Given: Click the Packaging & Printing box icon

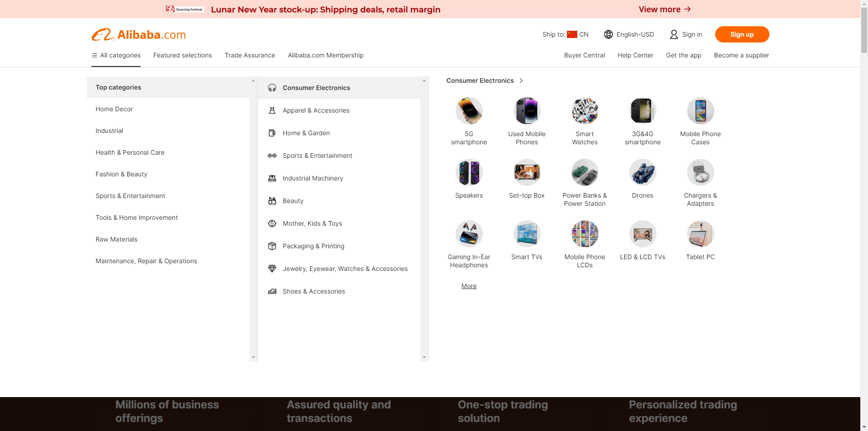Looking at the screenshot, I should click(x=272, y=246).
